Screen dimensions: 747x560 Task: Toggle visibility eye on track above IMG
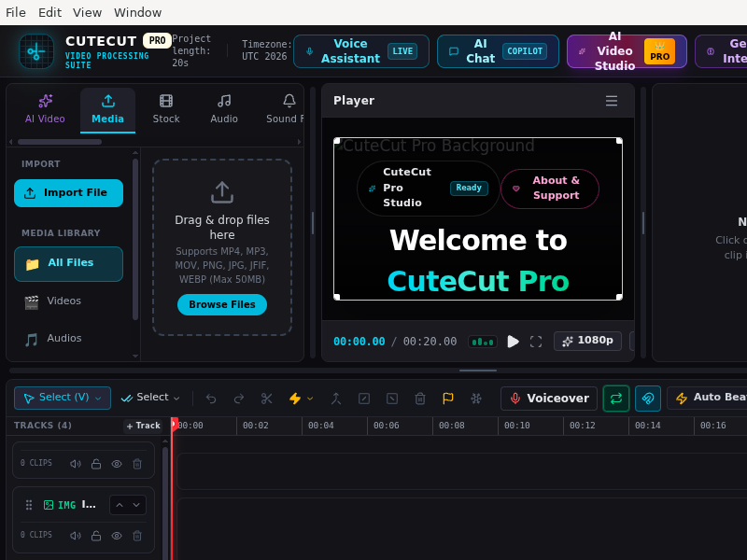[117, 464]
